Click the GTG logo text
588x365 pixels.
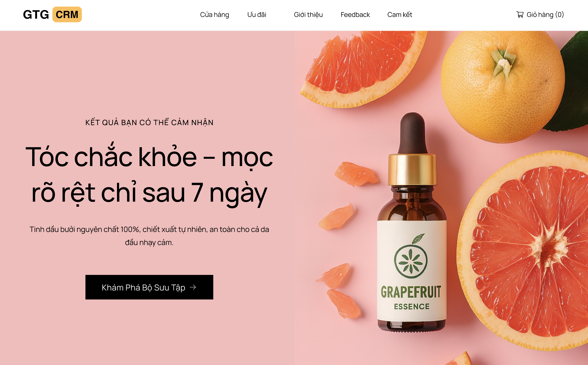pos(36,15)
